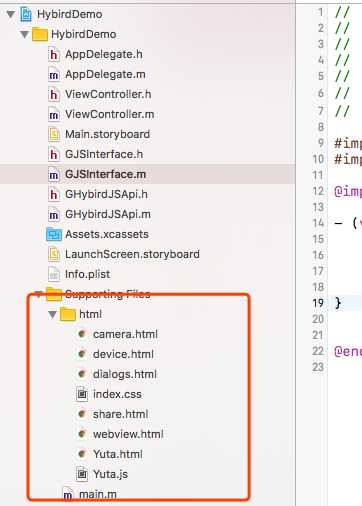The height and width of the screenshot is (506, 362).
Task: Click the closing brace on line 19
Action: pos(338,303)
